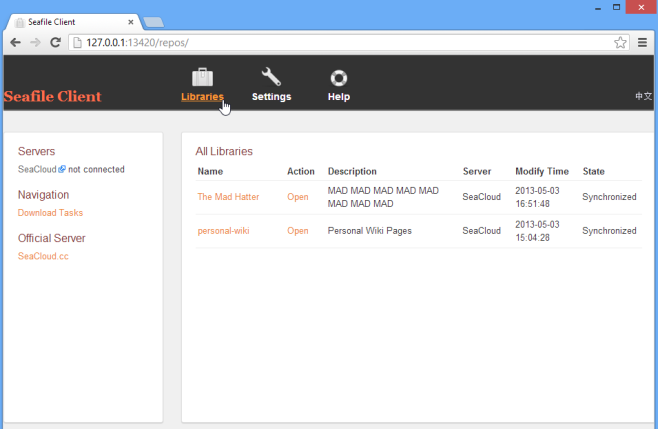Open the Chrome hamburger menu
Screen dimensions: 658x429
642,42
